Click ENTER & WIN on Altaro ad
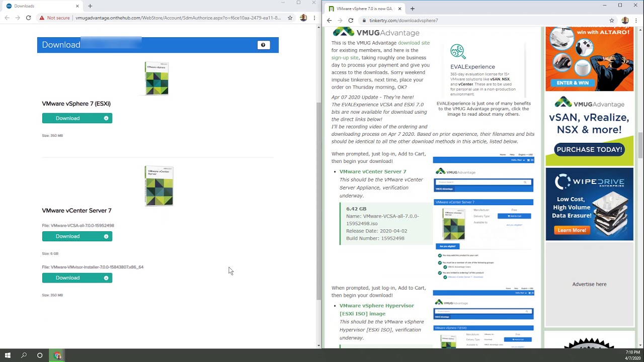Image resolution: width=644 pixels, height=362 pixels. click(573, 83)
